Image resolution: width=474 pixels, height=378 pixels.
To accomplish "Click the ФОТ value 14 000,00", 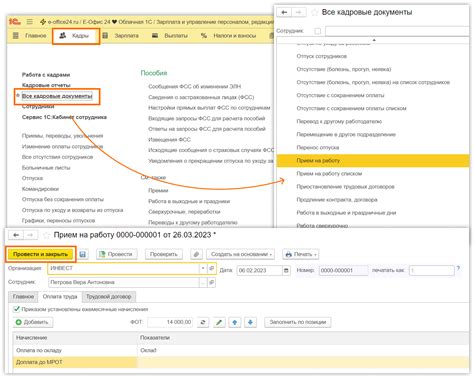I will (x=171, y=322).
